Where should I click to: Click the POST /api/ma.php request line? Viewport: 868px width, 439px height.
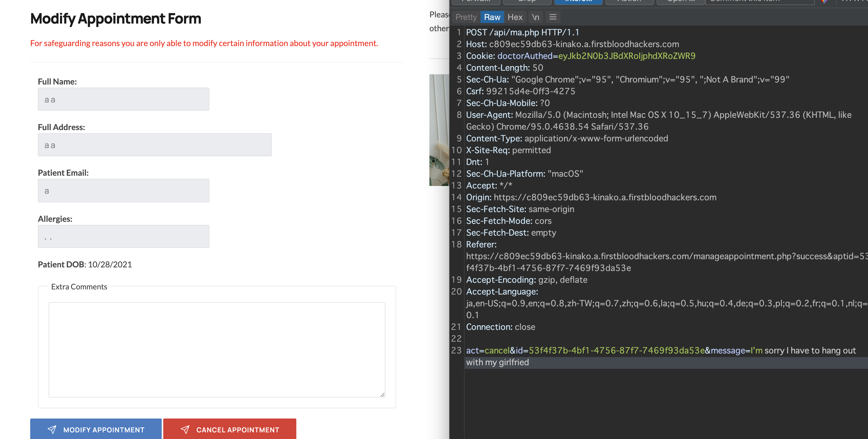point(522,32)
